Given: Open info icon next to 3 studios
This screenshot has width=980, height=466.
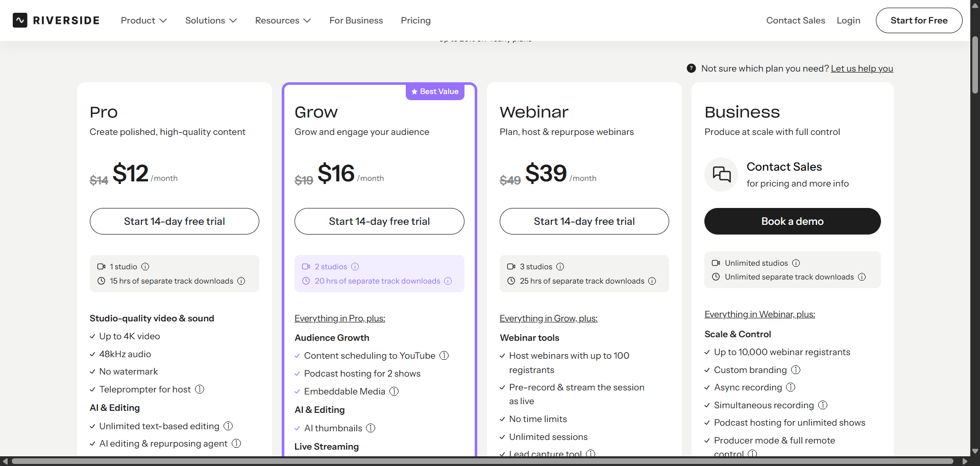Looking at the screenshot, I should click(x=560, y=267).
